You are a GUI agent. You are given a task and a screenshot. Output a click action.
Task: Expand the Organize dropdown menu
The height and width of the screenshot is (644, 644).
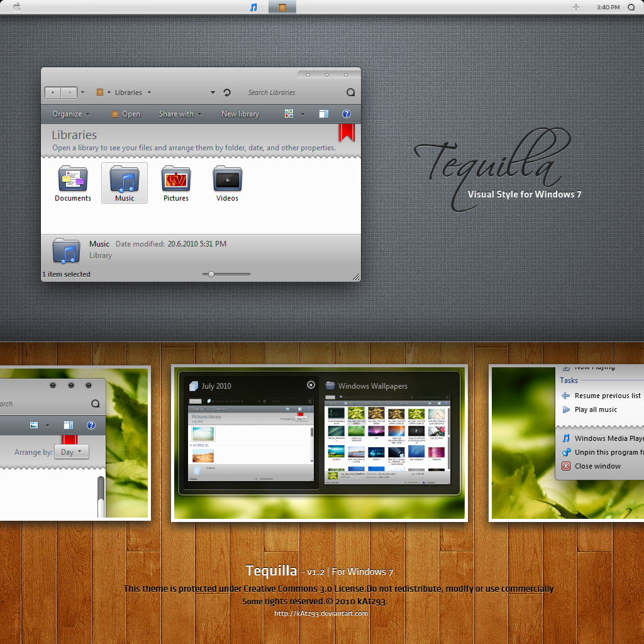tap(70, 114)
